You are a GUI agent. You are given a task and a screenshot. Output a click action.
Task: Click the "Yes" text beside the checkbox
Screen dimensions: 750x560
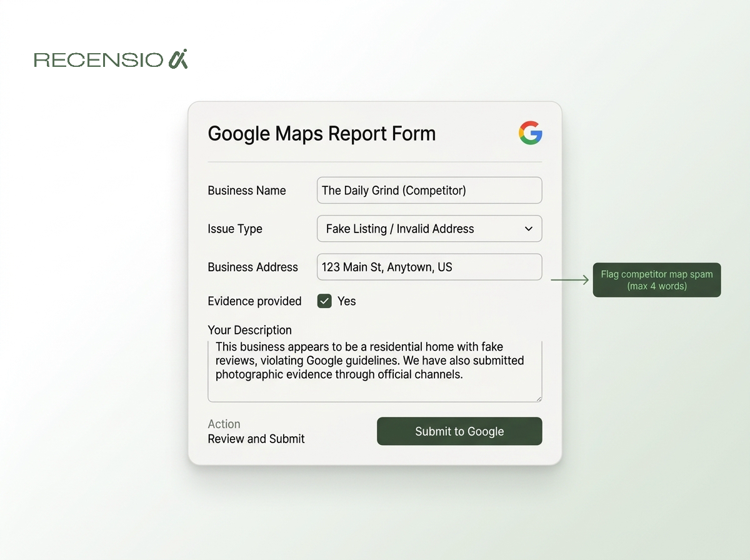(x=347, y=301)
